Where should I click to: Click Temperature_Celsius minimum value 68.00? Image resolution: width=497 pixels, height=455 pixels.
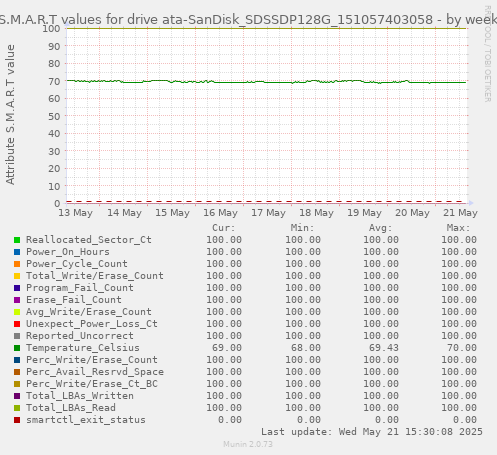coord(306,348)
